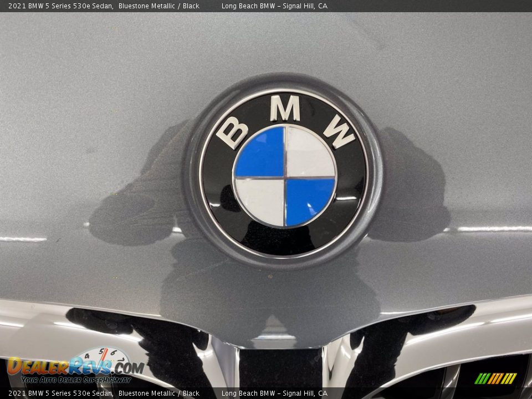Click top caption 'Long Beach BMW - Signal Hill, CA'
Viewport: 532px width, 399px height.
[x=274, y=6]
